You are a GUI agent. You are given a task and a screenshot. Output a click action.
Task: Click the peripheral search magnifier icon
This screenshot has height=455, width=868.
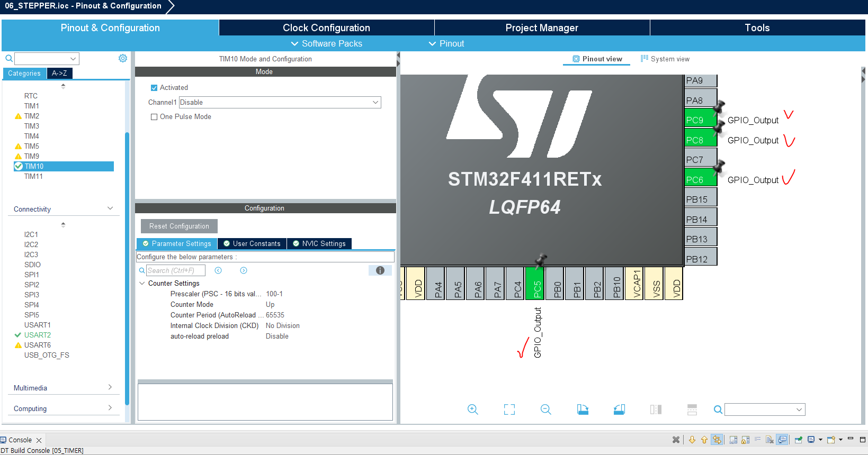tap(8, 58)
